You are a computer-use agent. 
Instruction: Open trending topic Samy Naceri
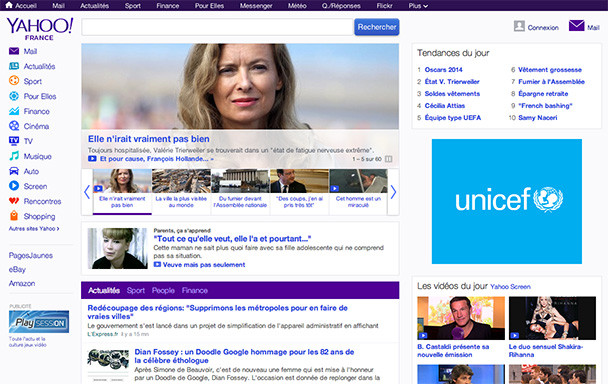[537, 118]
